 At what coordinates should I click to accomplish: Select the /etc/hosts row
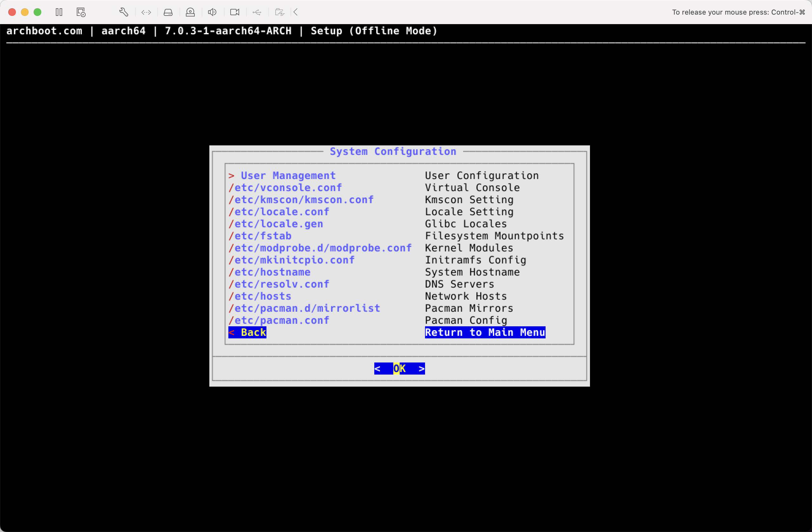pyautogui.click(x=396, y=296)
